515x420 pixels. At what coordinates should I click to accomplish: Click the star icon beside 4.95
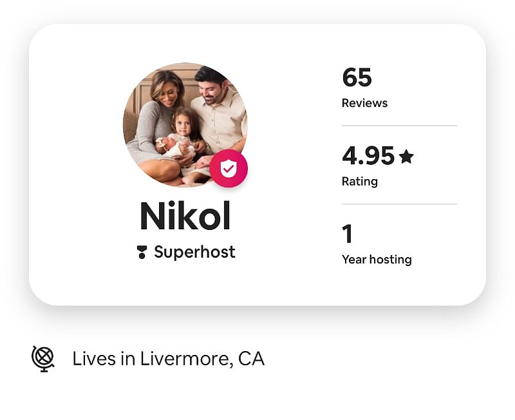click(406, 156)
